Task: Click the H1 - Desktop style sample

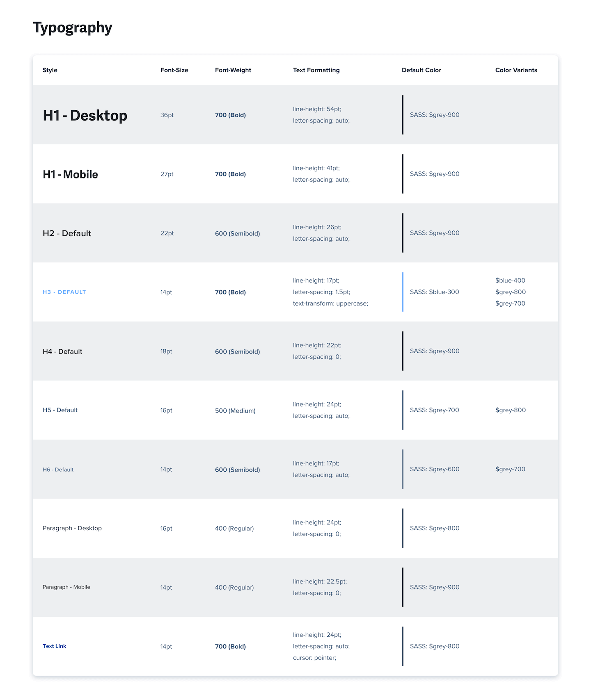Action: (x=85, y=115)
